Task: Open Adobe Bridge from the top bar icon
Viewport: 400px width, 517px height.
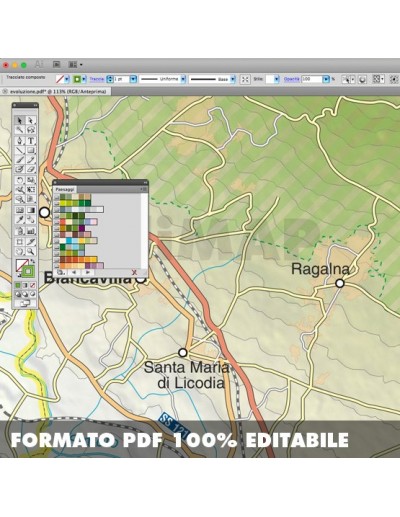Action: coord(57,64)
